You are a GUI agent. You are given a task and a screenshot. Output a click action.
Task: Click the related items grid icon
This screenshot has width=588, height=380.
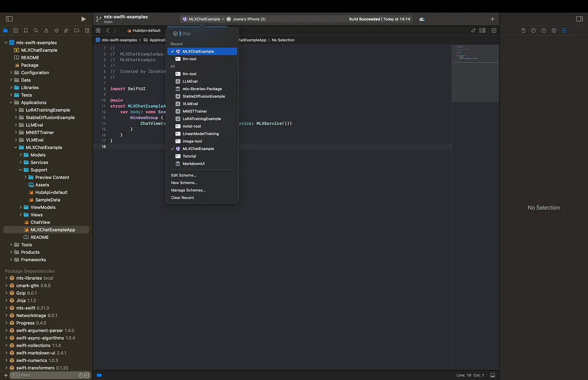pyautogui.click(x=98, y=31)
